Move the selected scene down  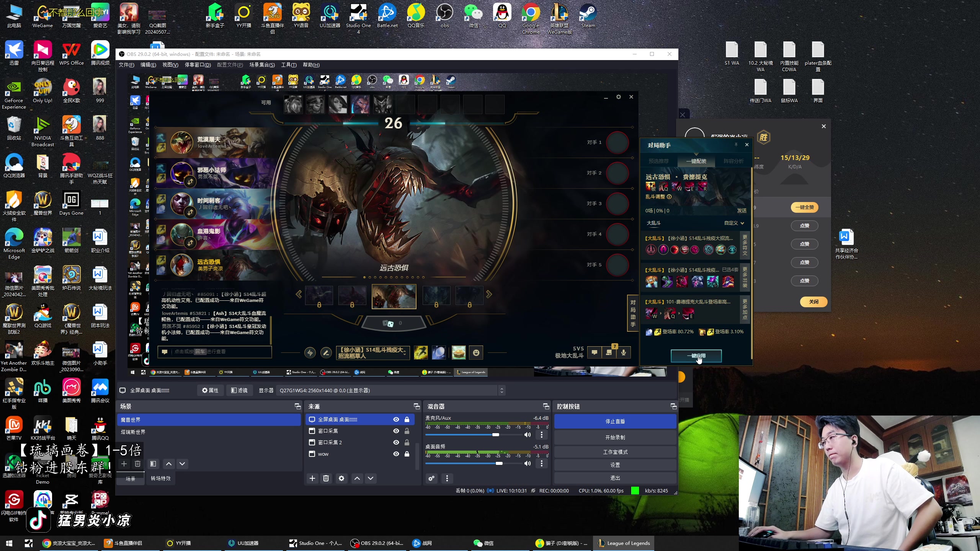tap(182, 464)
